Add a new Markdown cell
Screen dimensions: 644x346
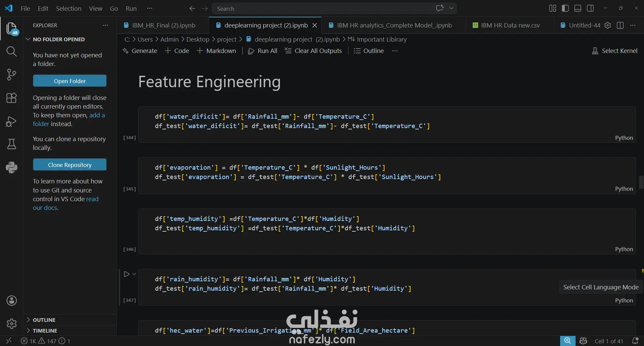[216, 51]
